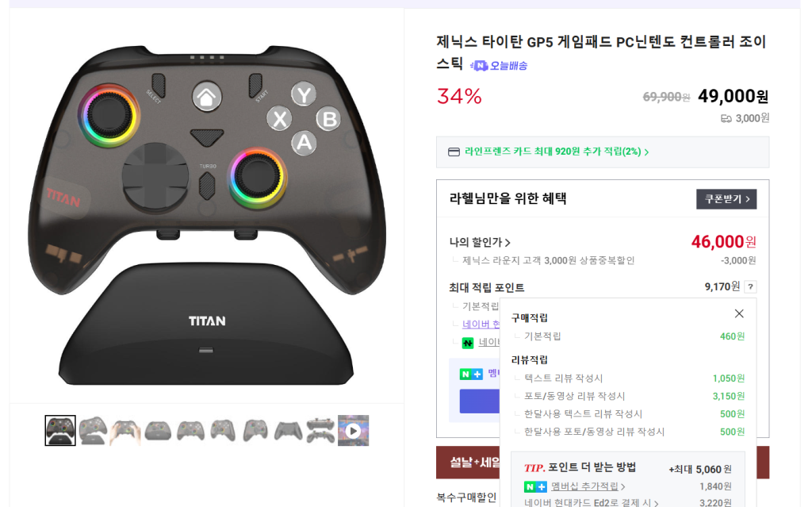Close the point details popup
Image resolution: width=812 pixels, height=507 pixels.
pyautogui.click(x=739, y=313)
